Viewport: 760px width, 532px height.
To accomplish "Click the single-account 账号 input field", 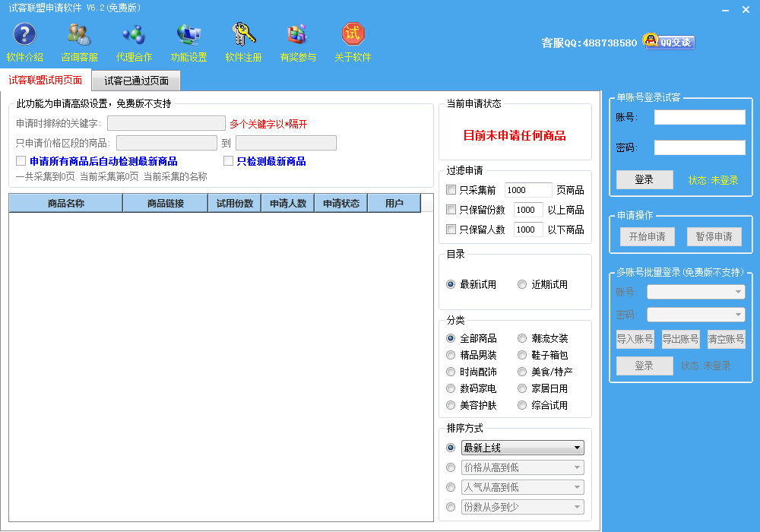I will click(699, 117).
